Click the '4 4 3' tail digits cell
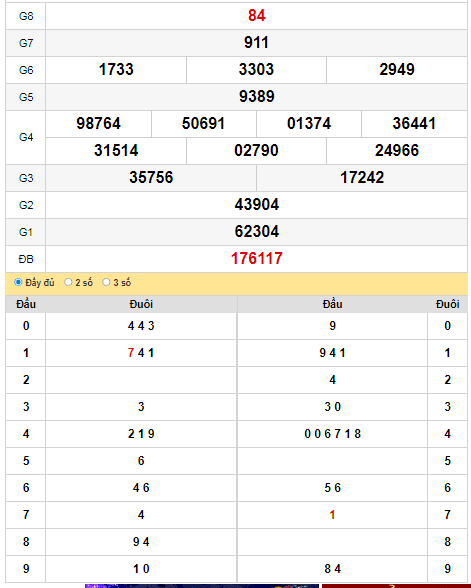The width and height of the screenshot is (471, 588). 141,326
